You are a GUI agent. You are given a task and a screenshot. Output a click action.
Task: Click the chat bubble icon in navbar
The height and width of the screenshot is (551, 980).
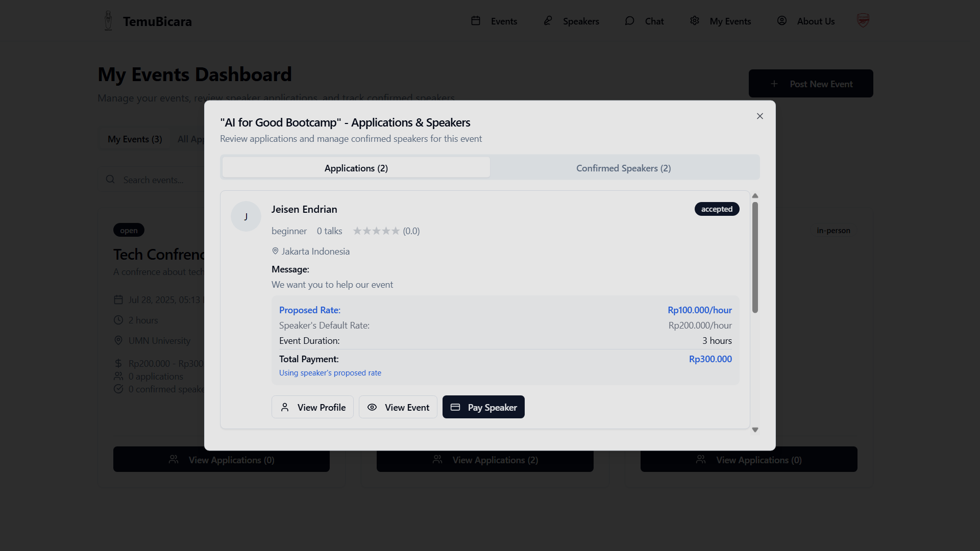point(629,21)
